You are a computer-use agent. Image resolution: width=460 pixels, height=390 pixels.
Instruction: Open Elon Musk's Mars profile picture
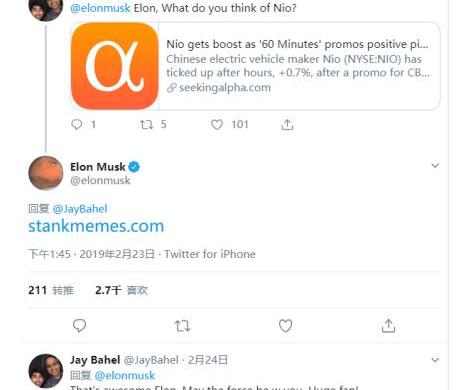pyautogui.click(x=46, y=173)
